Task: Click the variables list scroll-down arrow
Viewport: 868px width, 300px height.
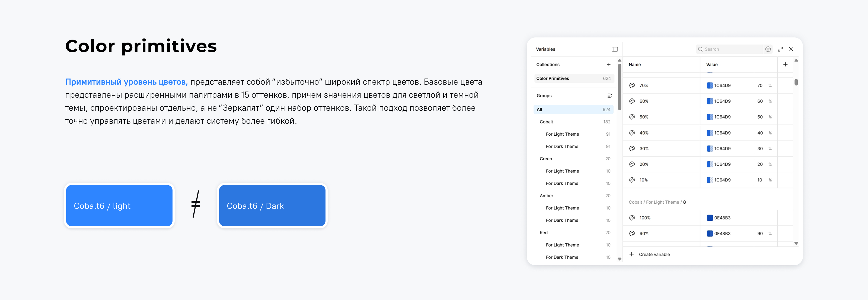Action: pyautogui.click(x=796, y=243)
